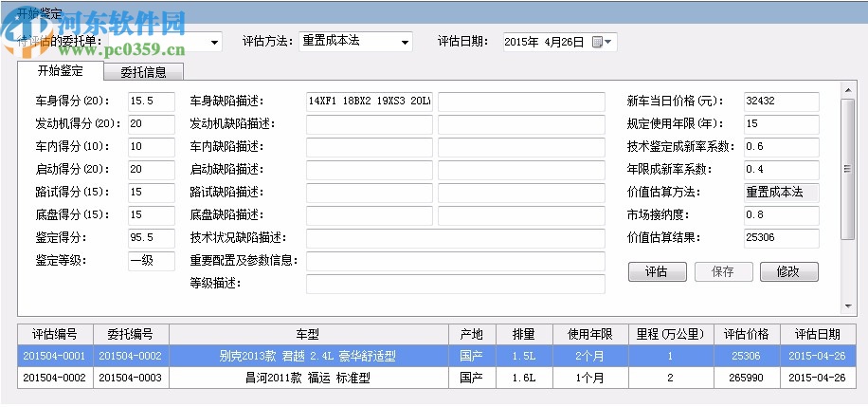
Task: Click into the 启动得分 field
Action: [151, 170]
